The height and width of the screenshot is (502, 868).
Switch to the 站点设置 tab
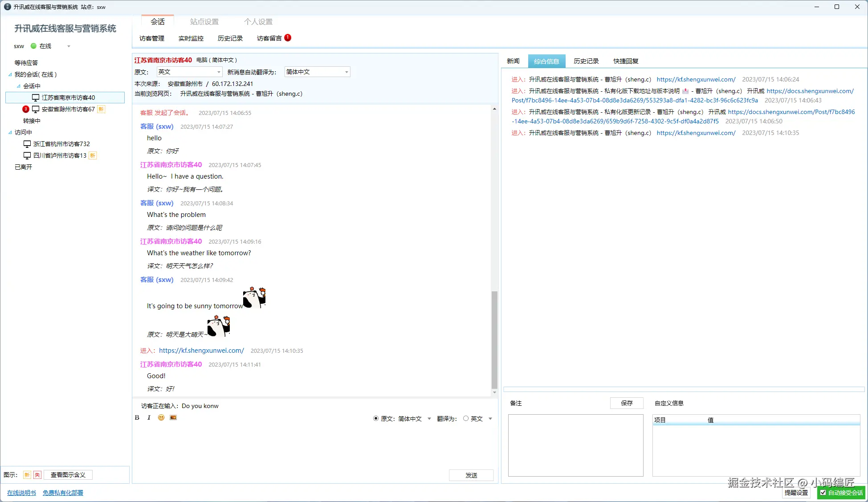[204, 21]
